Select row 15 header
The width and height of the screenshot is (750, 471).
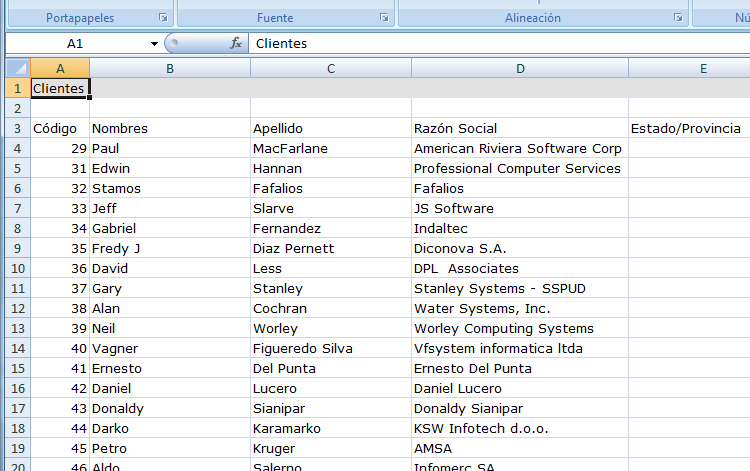tap(18, 369)
